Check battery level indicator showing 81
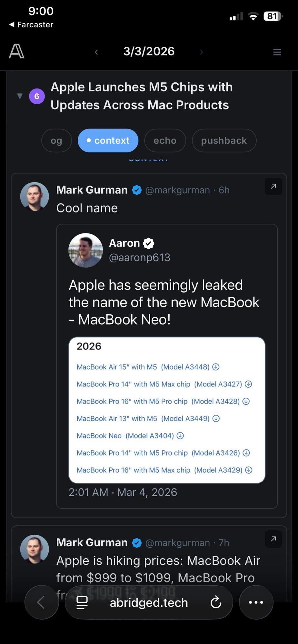 [273, 16]
